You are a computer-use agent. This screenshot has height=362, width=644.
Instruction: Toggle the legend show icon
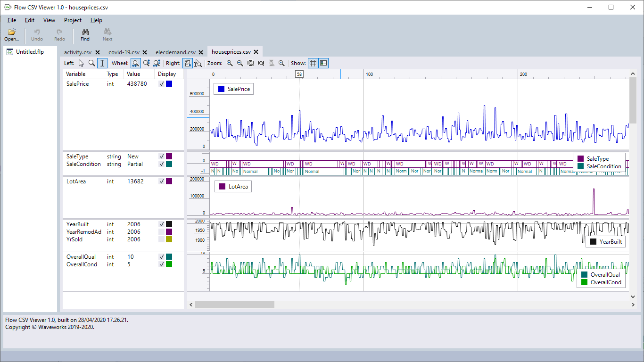(323, 63)
